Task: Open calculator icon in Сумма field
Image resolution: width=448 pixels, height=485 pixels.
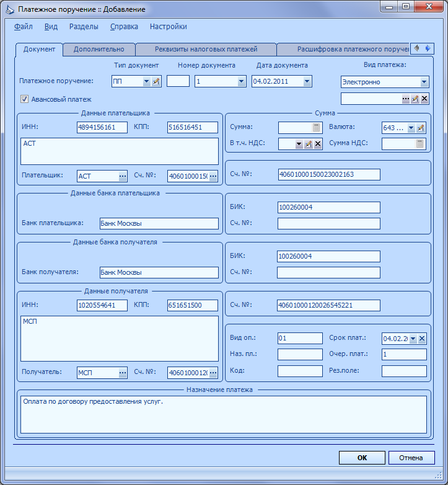Action: (x=316, y=127)
